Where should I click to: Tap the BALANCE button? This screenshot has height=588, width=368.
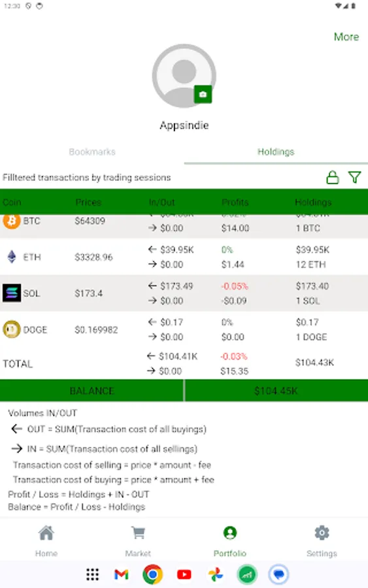coord(92,391)
